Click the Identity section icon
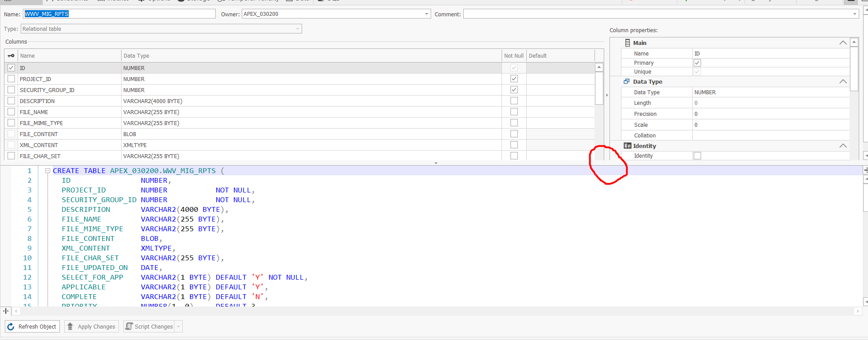 point(627,146)
